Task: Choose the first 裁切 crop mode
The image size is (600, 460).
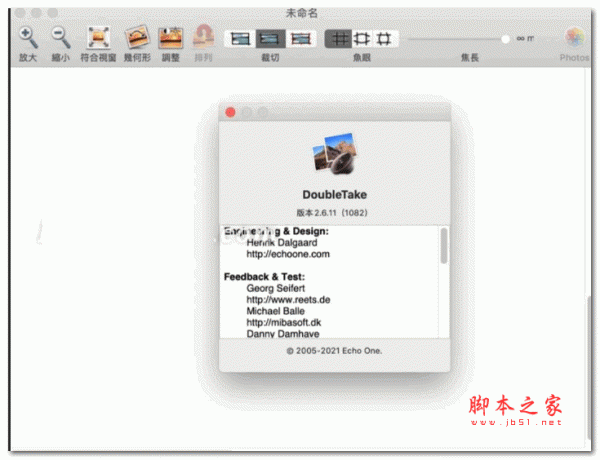Action: click(240, 39)
